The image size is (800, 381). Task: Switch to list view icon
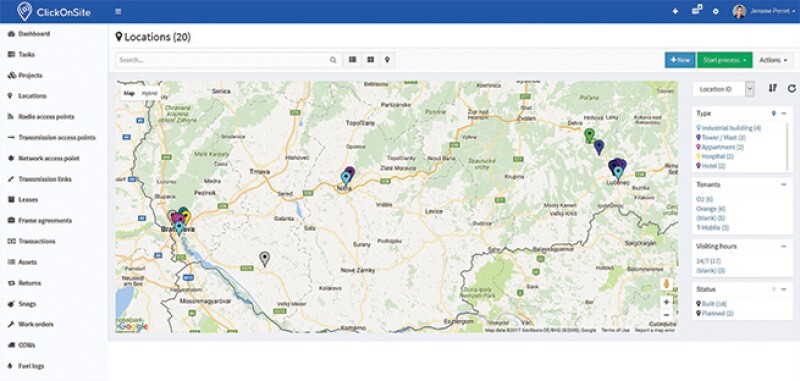[352, 60]
